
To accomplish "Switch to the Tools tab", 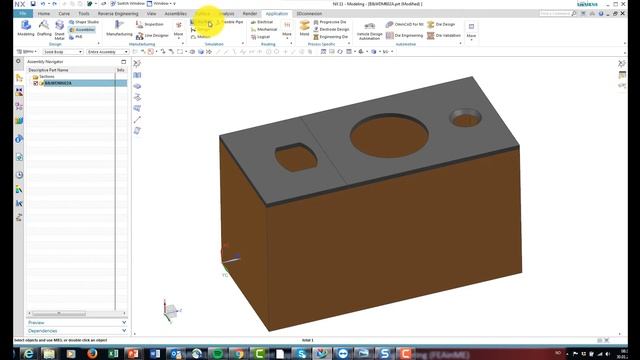I will tap(84, 13).
